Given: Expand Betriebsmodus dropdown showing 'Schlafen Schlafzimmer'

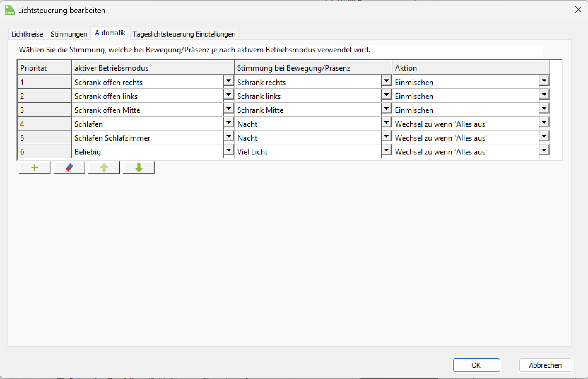Looking at the screenshot, I should pos(228,136).
